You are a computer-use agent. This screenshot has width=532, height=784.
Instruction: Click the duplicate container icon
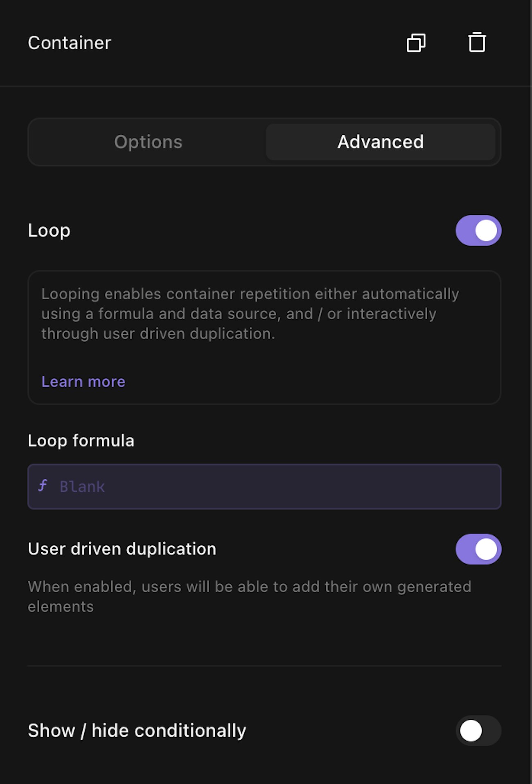[x=416, y=43]
